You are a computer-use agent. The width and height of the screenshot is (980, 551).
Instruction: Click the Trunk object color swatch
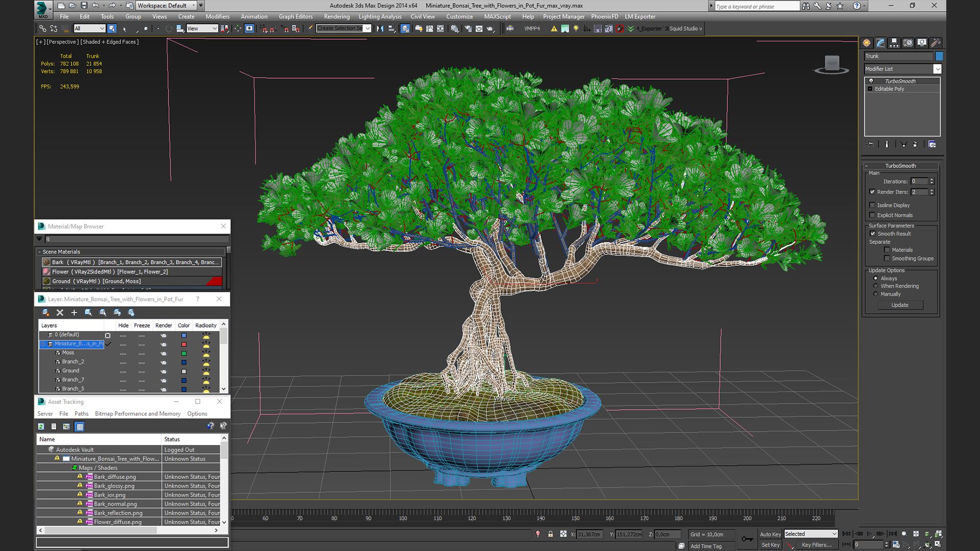pos(939,56)
